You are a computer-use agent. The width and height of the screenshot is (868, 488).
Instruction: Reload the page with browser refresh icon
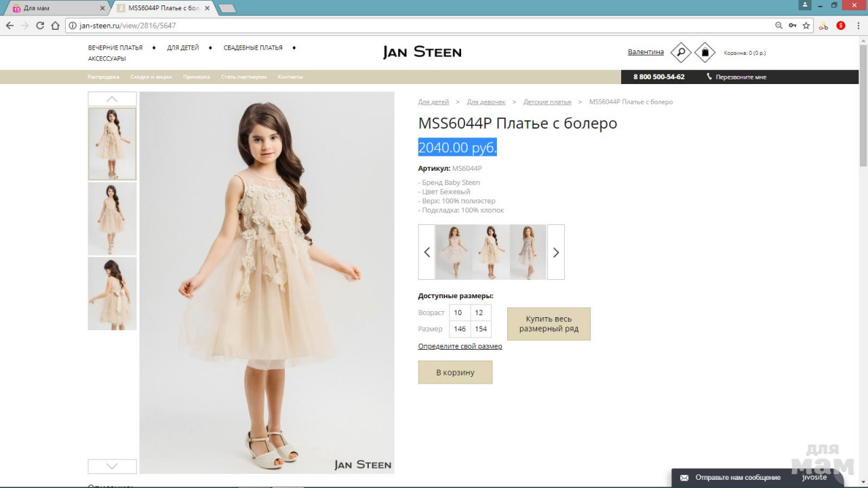coord(40,26)
